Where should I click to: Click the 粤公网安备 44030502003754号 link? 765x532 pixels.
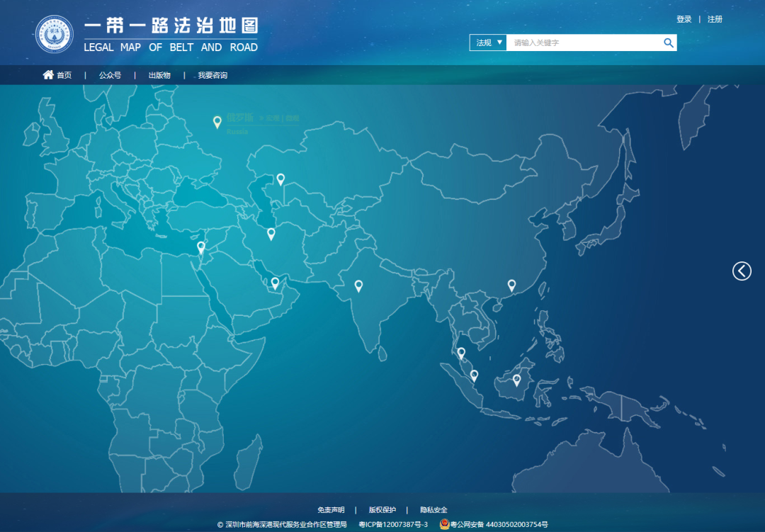[499, 525]
